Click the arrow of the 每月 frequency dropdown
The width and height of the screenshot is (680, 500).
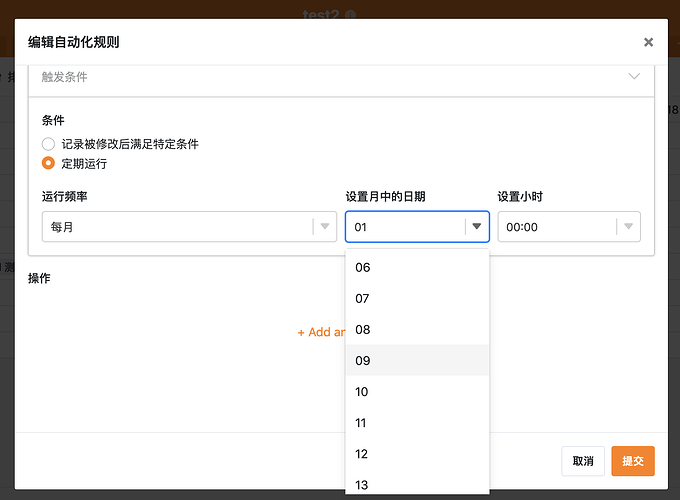coord(325,226)
